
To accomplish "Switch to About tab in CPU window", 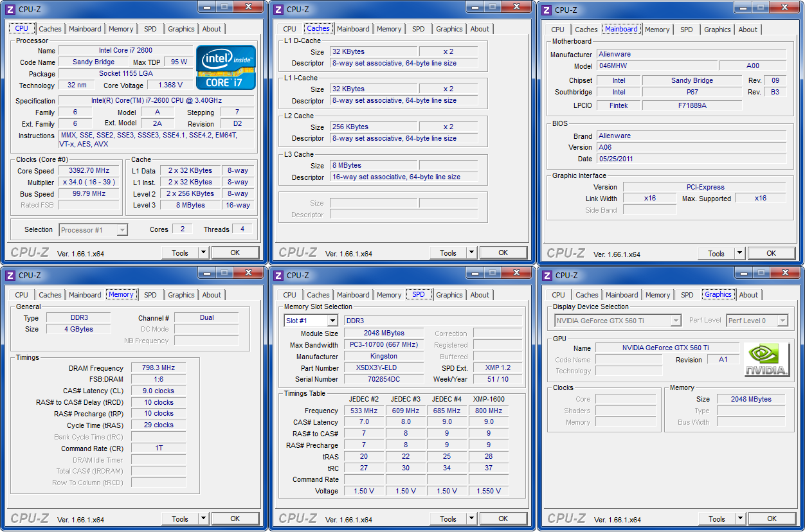I will click(212, 29).
